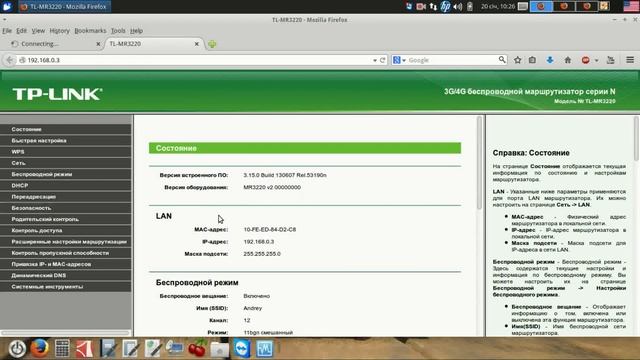The width and height of the screenshot is (640, 360).
Task: Open the search engine selector dropdown
Action: [x=399, y=60]
